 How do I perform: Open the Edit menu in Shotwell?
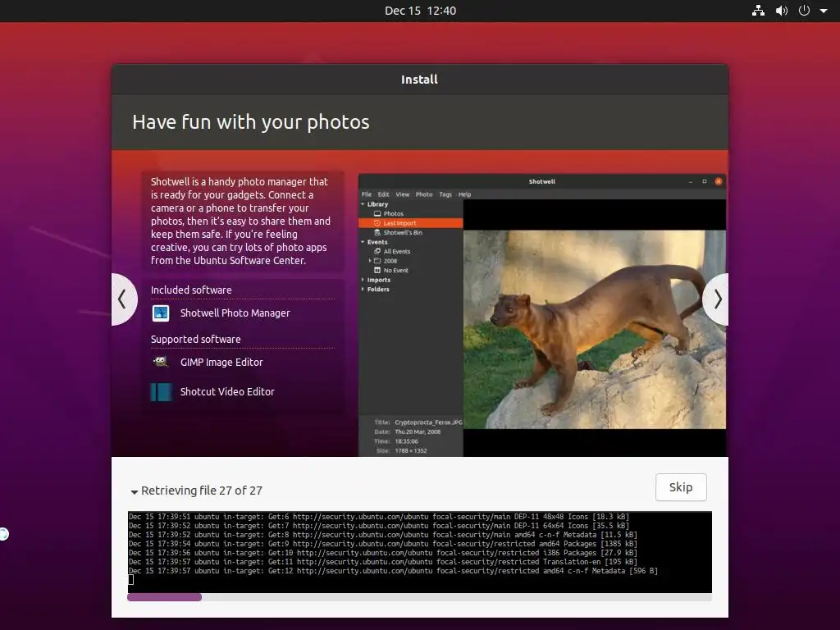384,194
